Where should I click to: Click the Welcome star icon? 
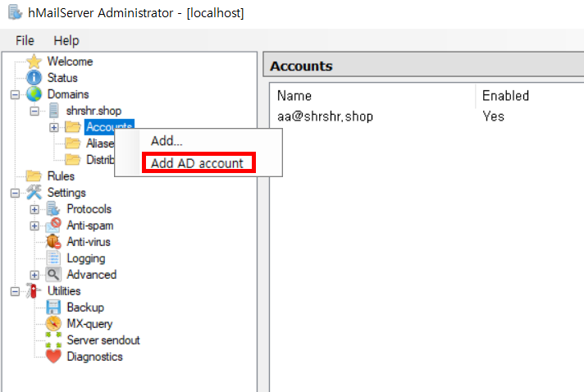click(x=34, y=62)
